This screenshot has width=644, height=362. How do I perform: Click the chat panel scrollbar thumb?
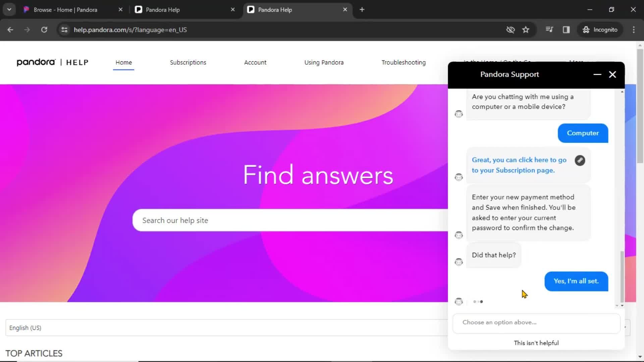point(622,277)
